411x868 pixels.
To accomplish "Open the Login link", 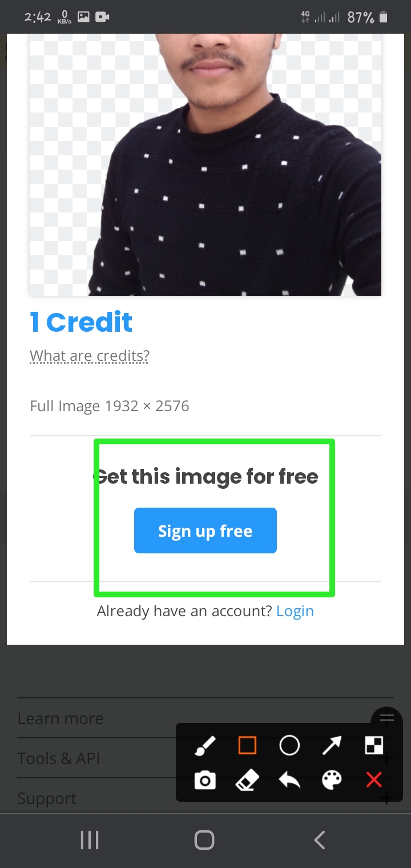I will (295, 611).
